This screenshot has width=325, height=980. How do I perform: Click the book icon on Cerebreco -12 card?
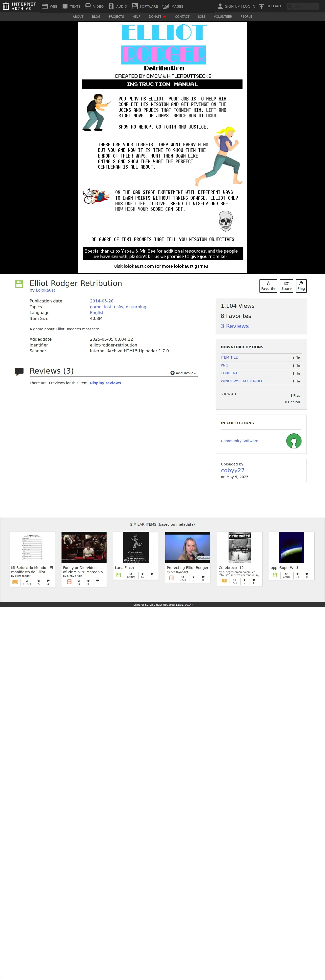pyautogui.click(x=225, y=581)
